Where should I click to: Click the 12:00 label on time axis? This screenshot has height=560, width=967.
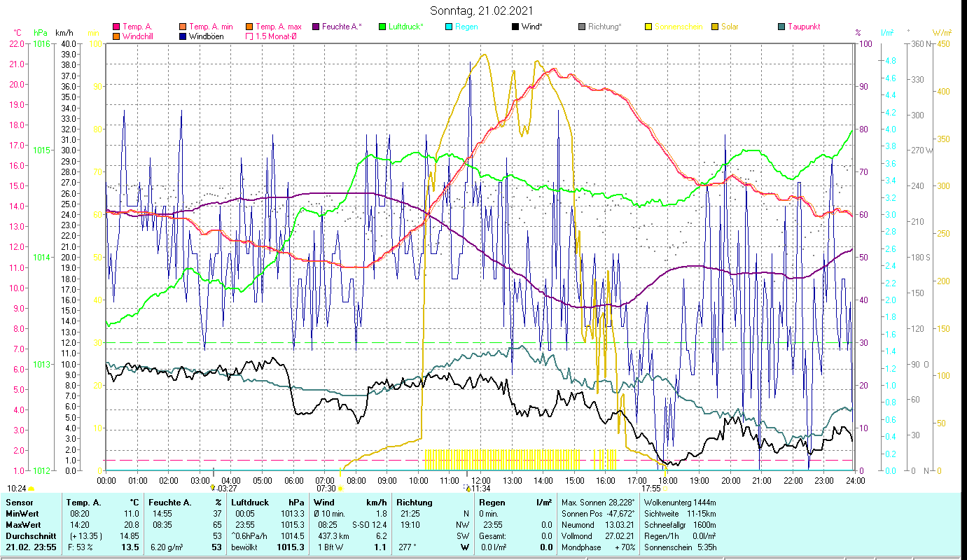[481, 481]
